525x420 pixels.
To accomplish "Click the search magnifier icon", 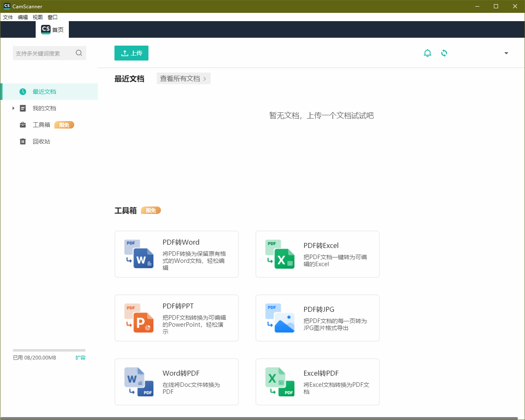I will (x=79, y=53).
